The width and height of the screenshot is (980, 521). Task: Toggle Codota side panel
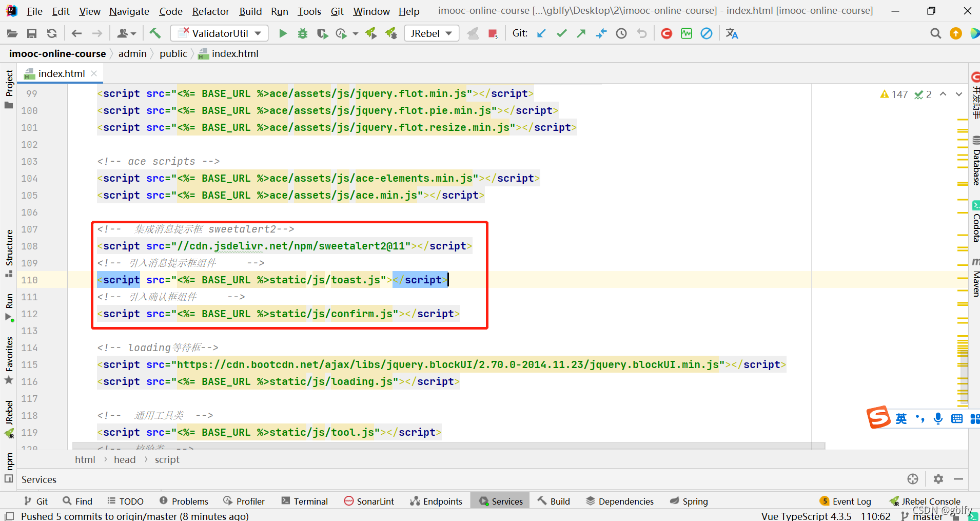coord(975,222)
